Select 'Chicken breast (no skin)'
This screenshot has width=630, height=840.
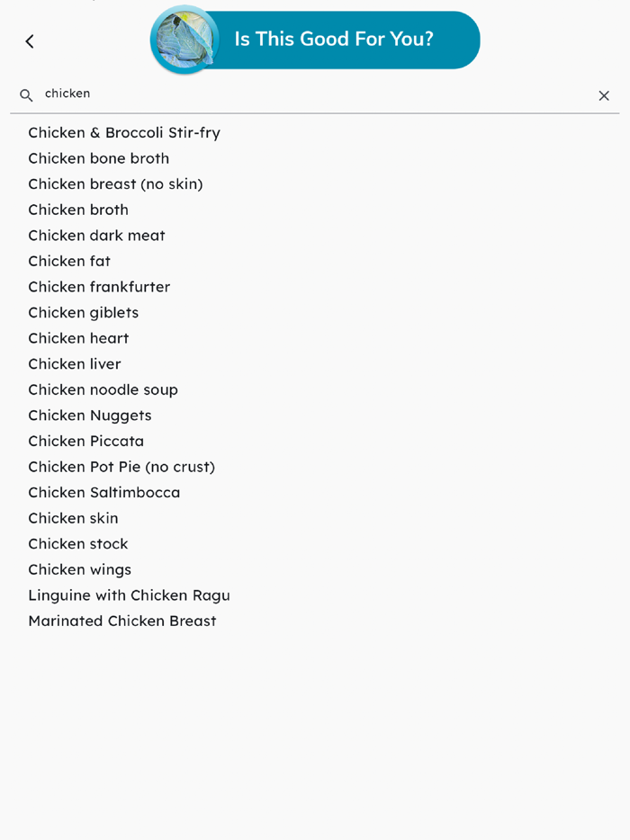tap(115, 183)
